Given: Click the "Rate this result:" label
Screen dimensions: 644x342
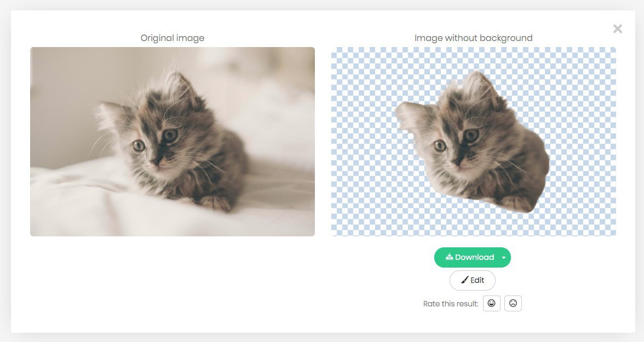Looking at the screenshot, I should coord(450,304).
